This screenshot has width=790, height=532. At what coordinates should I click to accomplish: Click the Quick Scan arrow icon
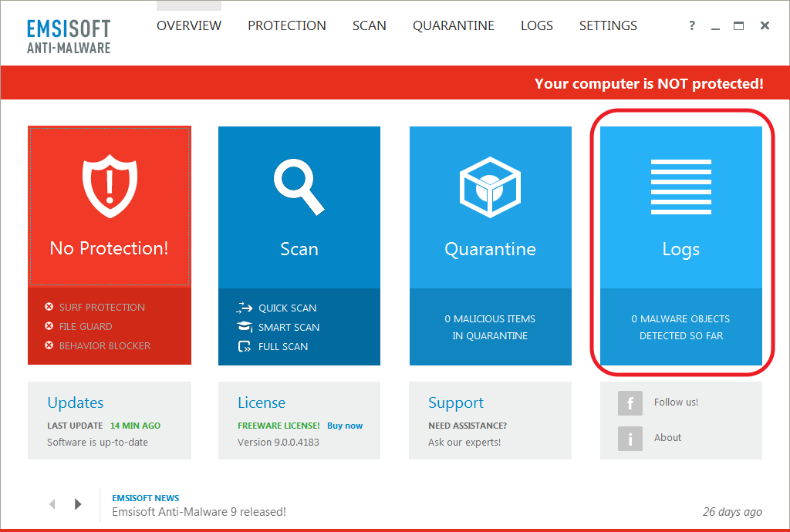click(244, 308)
